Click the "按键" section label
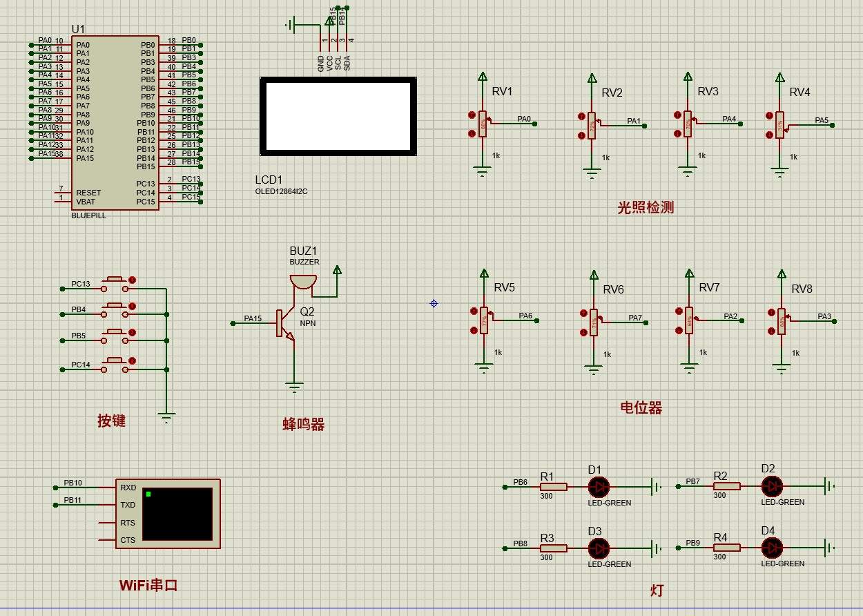863x616 pixels. 112,421
